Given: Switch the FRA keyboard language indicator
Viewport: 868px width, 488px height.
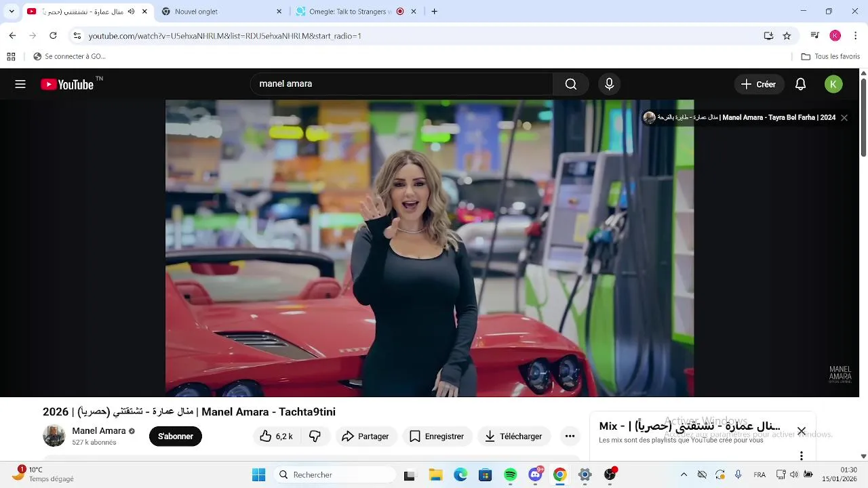Looking at the screenshot, I should click(x=759, y=475).
